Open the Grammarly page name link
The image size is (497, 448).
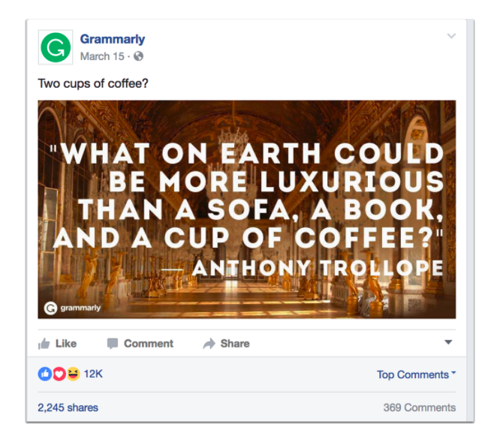click(x=113, y=39)
